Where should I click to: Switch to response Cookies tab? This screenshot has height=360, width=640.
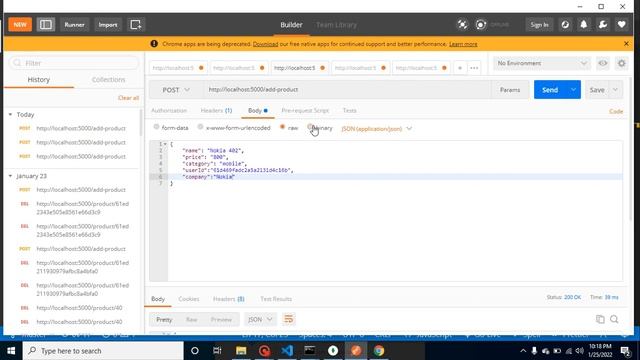pos(189,299)
